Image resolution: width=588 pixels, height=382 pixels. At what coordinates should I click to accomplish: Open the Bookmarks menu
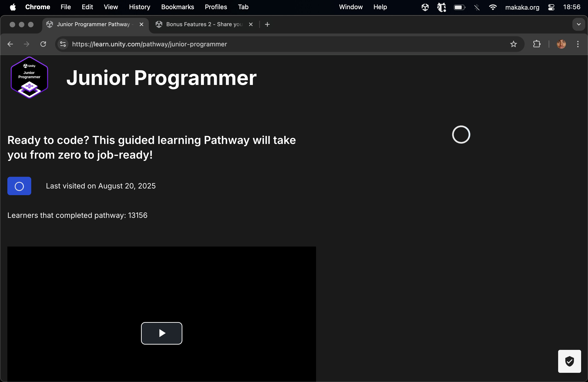click(x=177, y=7)
